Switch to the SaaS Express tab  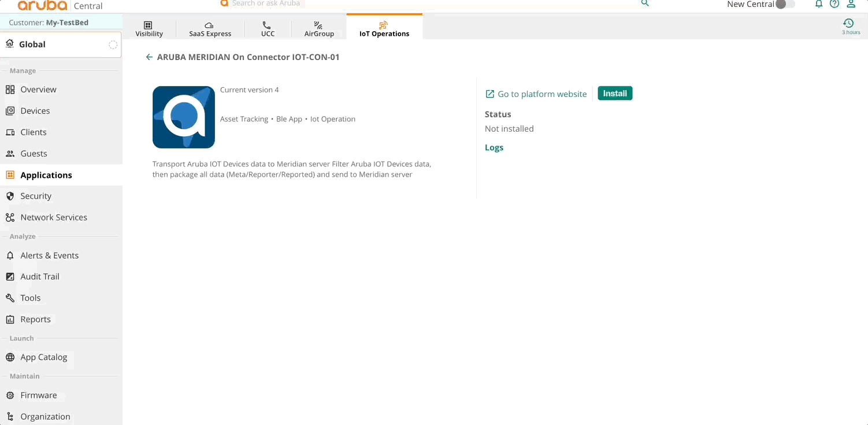click(x=210, y=29)
